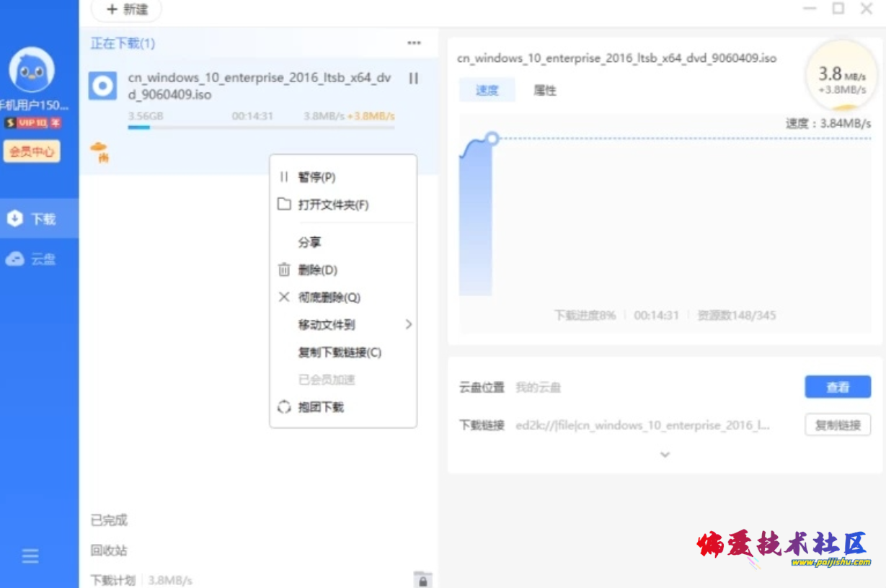886x588 pixels.
Task: Click the download progress bar of the ISO task
Action: pos(261,128)
